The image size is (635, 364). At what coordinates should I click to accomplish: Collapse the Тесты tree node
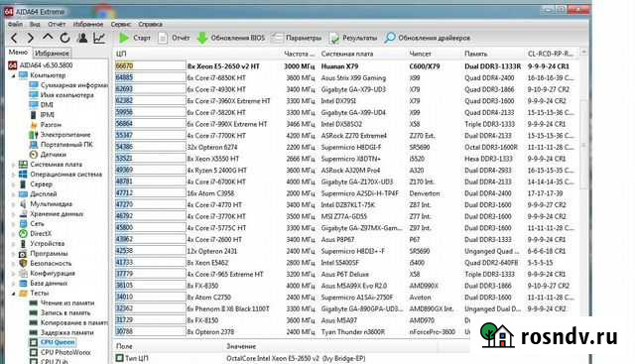click(x=13, y=294)
